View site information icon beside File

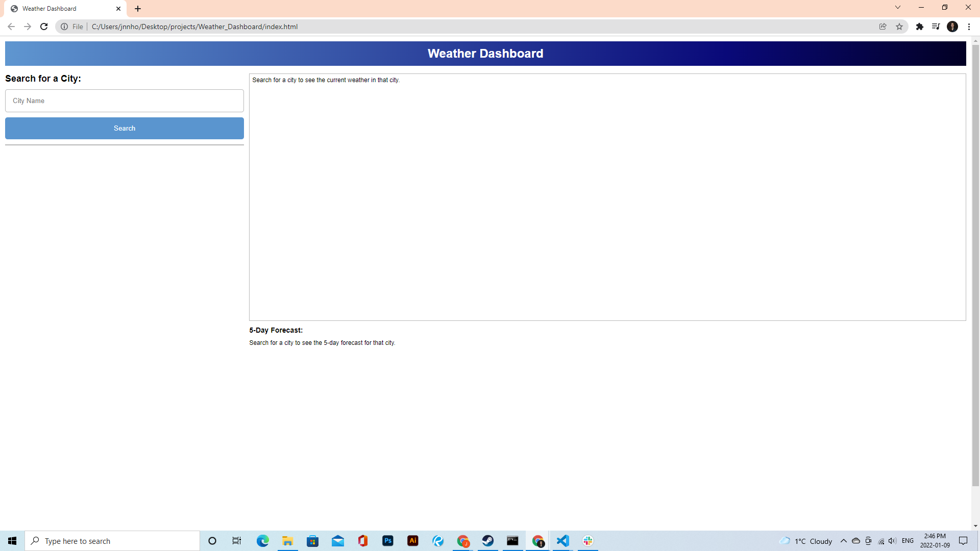[64, 27]
